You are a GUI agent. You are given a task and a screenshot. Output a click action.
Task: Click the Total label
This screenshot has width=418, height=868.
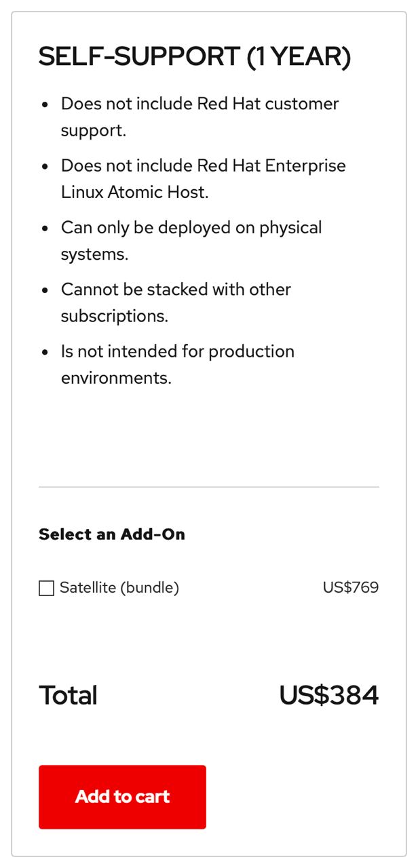[68, 696]
